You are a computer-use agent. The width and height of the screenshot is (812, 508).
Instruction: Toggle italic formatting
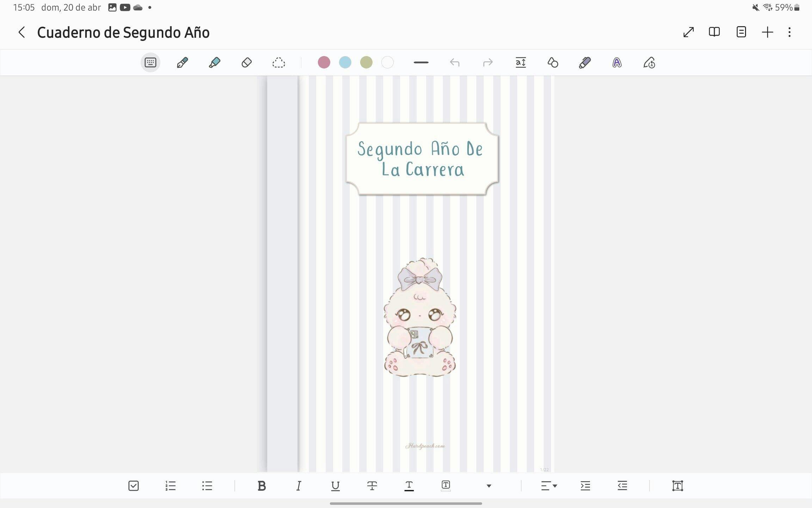tap(299, 486)
